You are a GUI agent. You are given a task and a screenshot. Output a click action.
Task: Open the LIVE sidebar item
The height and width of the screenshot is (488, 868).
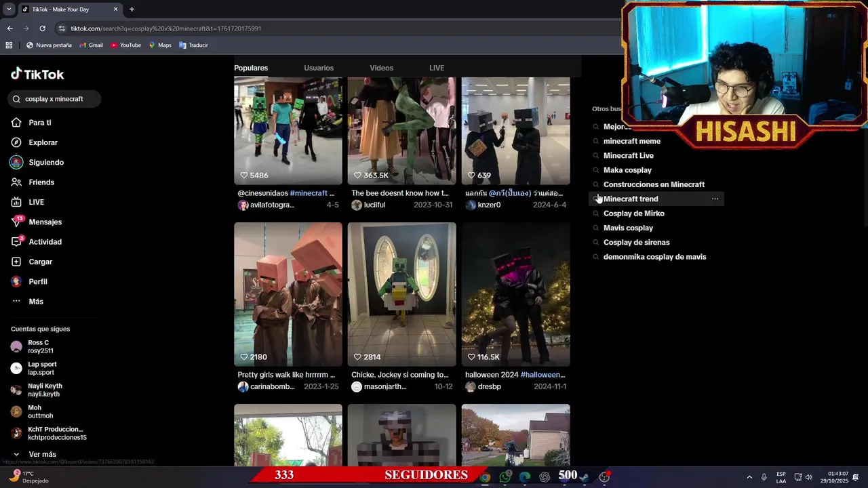pos(28,202)
